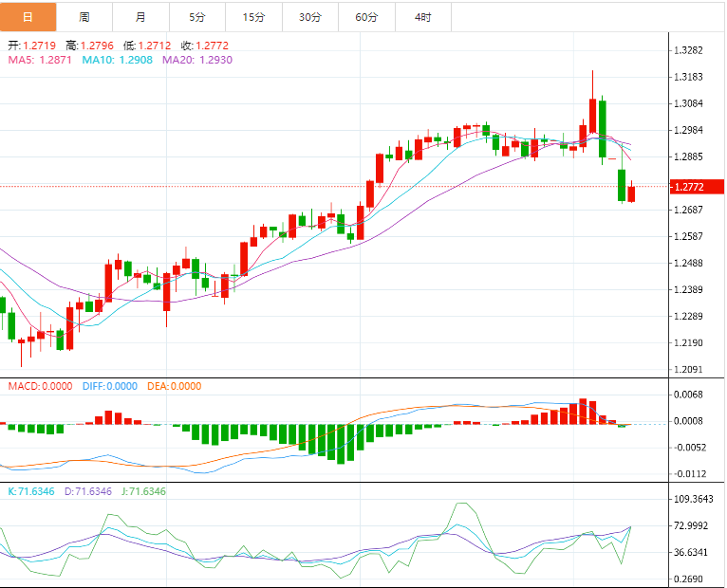The width and height of the screenshot is (727, 588).
Task: Click the 0.0008 MACD axis label
Action: tap(688, 421)
